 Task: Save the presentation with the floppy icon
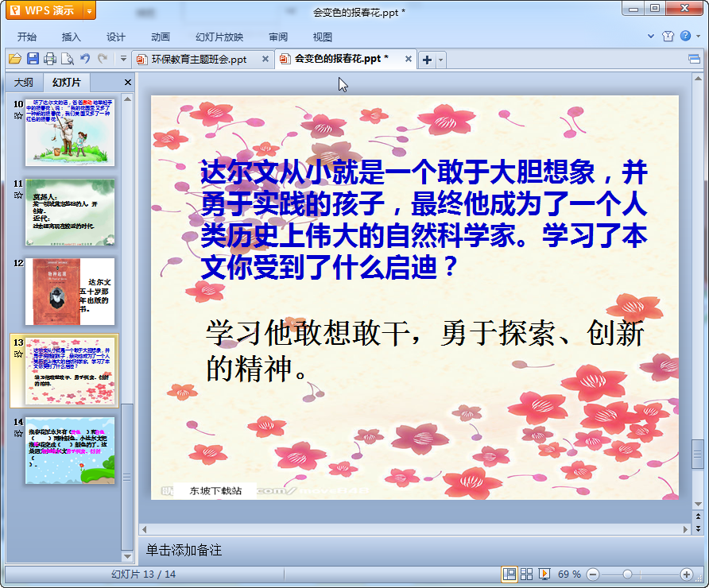(33, 59)
